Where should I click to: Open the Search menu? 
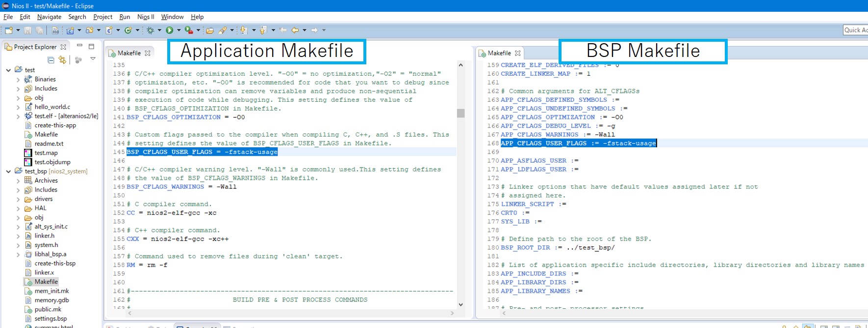click(77, 17)
